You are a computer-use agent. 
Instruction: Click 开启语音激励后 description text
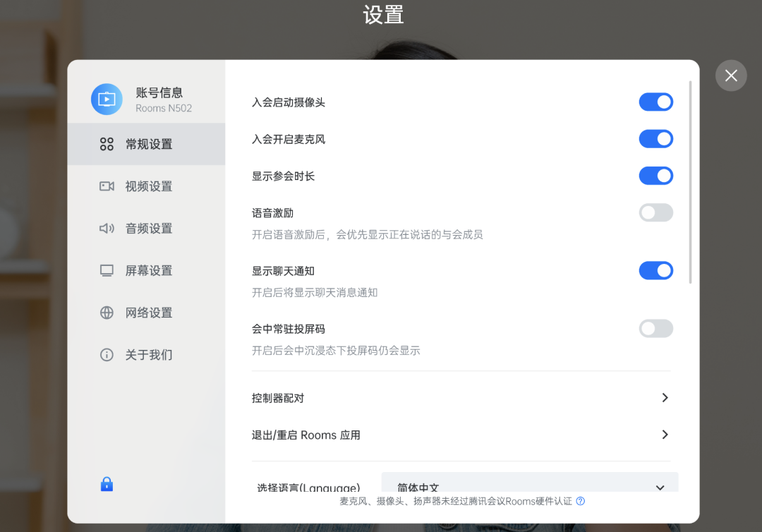(x=368, y=235)
